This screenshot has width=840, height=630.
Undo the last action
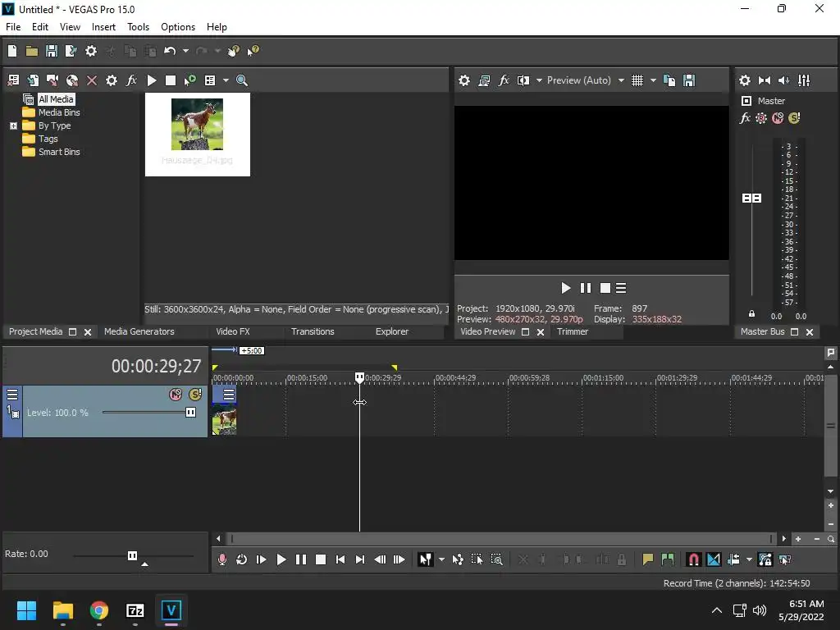coord(170,51)
